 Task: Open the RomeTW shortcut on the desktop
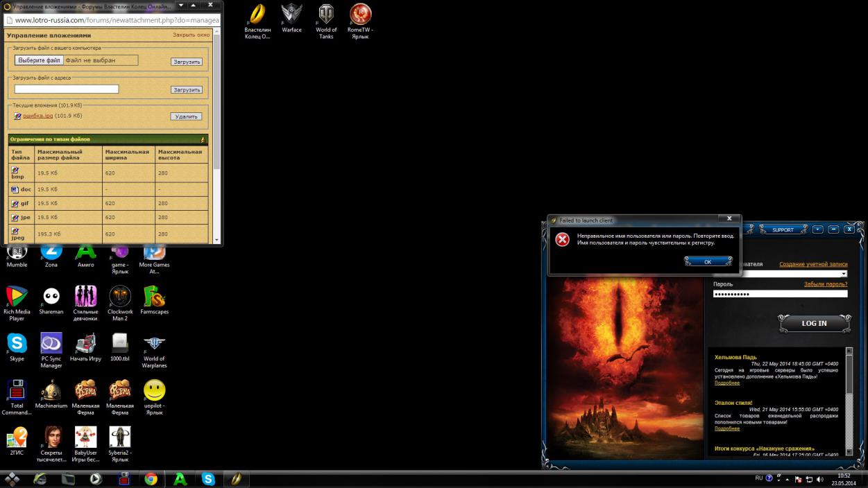coord(360,21)
